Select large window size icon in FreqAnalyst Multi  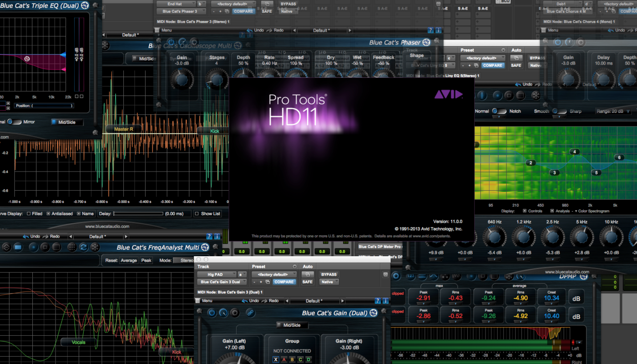(x=56, y=248)
